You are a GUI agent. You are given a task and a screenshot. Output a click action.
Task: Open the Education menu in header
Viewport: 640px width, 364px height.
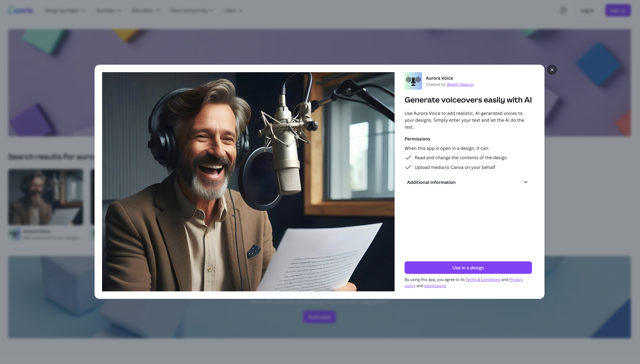pyautogui.click(x=146, y=10)
